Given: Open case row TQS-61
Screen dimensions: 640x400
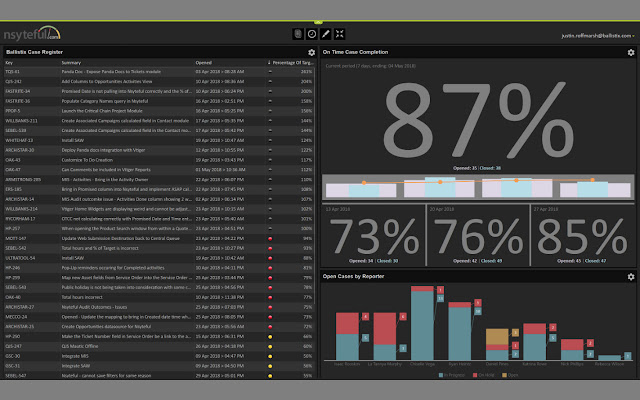Looking at the screenshot, I should click(13, 72).
